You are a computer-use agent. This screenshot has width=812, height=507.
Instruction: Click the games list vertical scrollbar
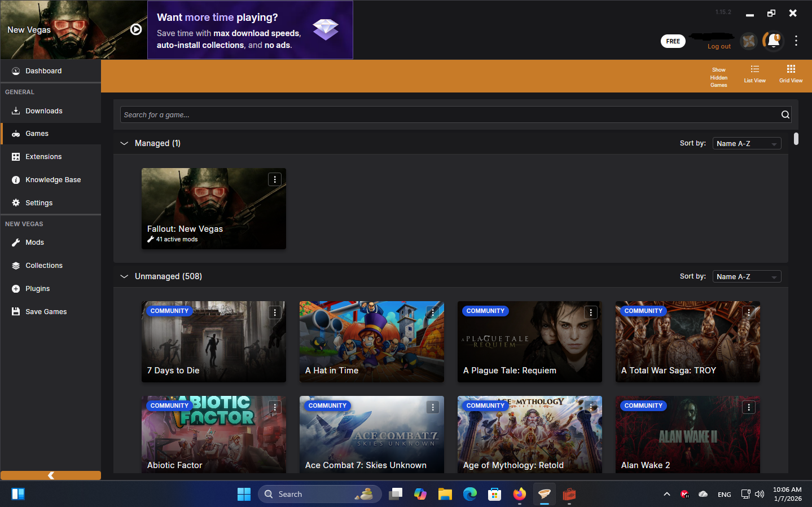[796, 139]
